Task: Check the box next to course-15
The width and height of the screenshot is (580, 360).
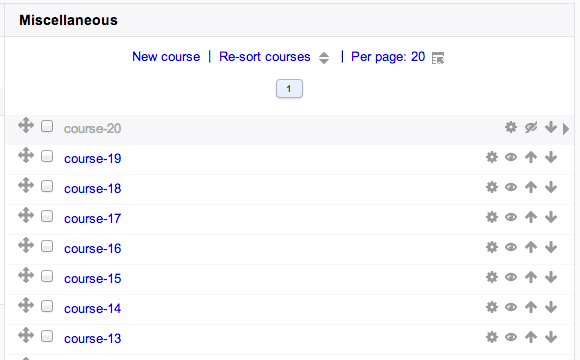Action: pyautogui.click(x=47, y=276)
